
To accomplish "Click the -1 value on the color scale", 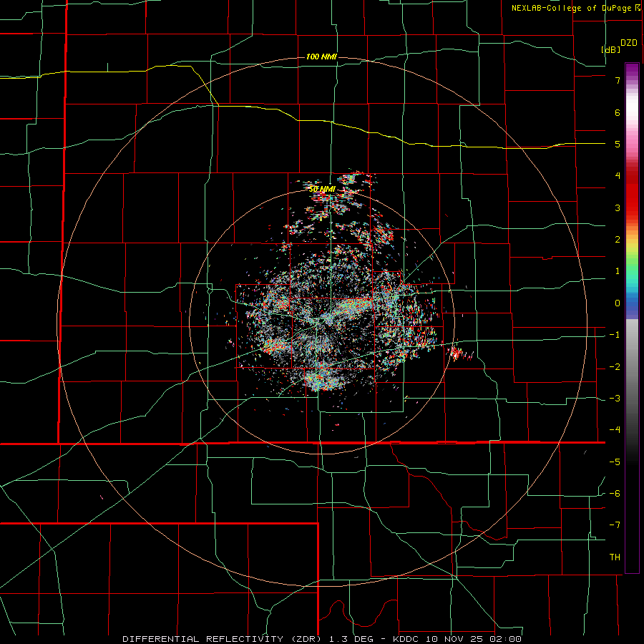I will [615, 335].
